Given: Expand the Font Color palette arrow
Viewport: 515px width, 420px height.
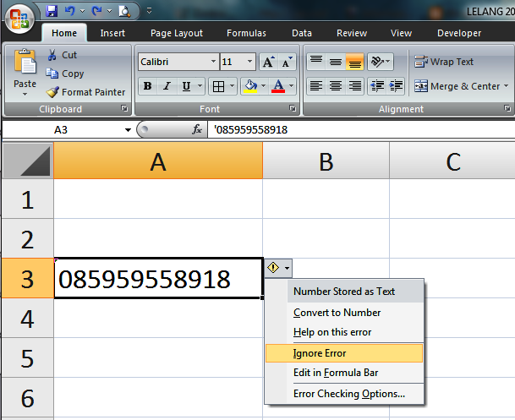Looking at the screenshot, I should point(292,86).
